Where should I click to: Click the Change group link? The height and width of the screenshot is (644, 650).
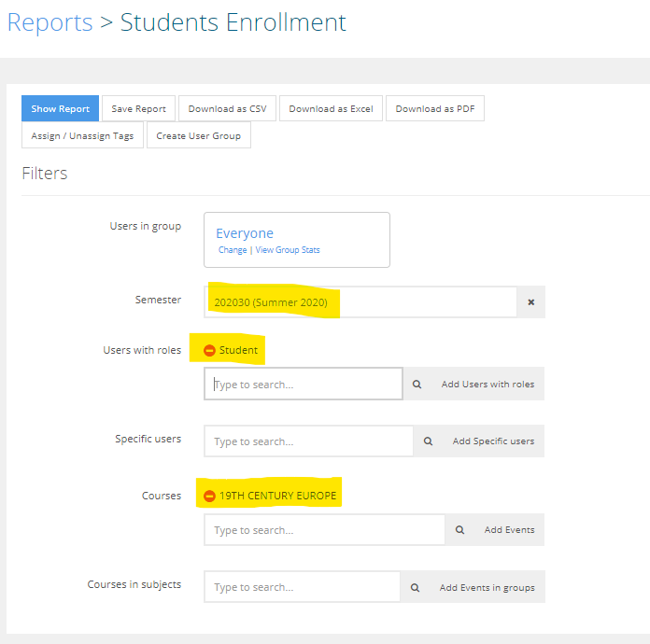point(233,250)
